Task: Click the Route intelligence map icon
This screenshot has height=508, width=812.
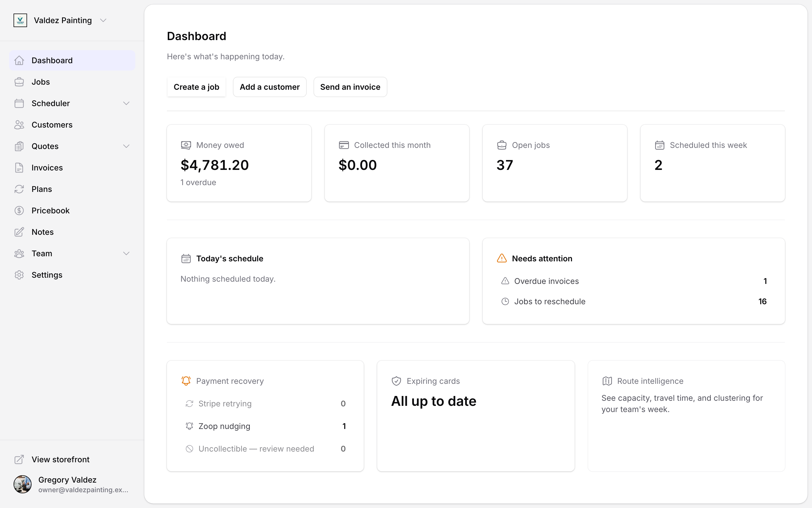Action: click(x=607, y=381)
